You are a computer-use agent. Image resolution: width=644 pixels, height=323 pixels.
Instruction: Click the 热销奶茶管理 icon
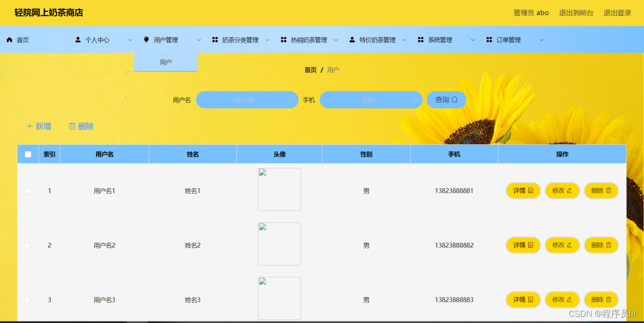pos(283,39)
